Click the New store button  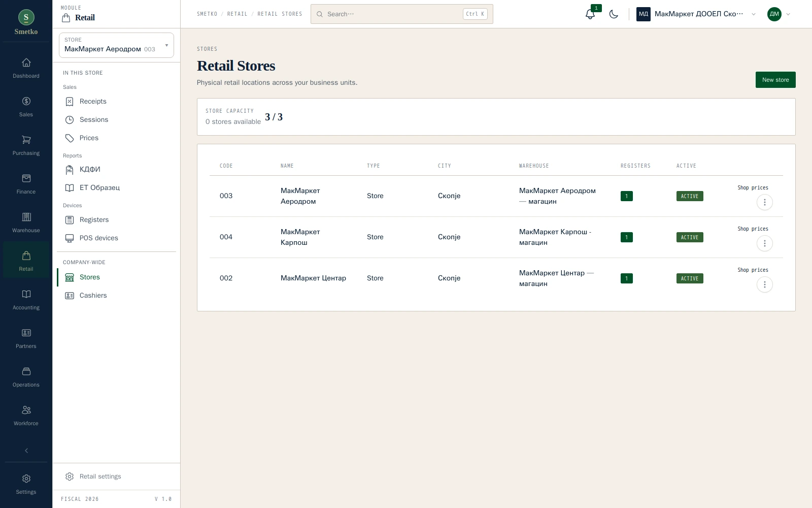(775, 80)
